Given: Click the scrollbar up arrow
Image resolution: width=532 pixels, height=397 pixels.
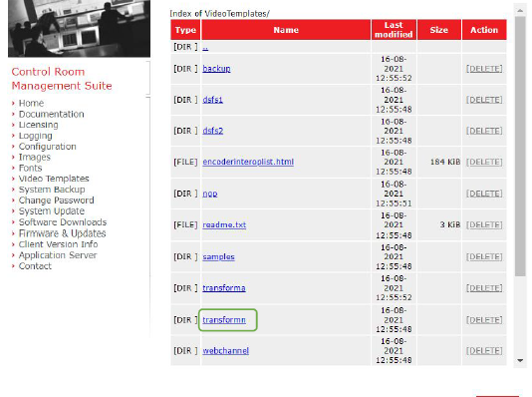Looking at the screenshot, I should (520, 11).
